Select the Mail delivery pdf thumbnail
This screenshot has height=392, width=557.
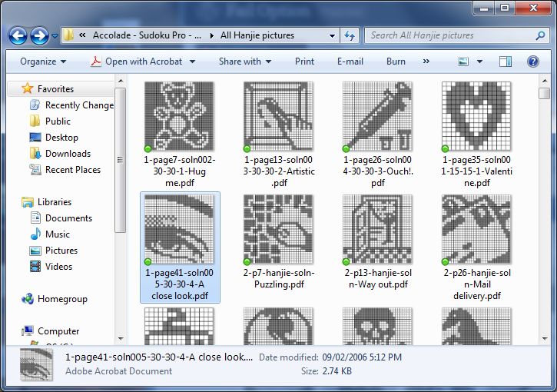tap(476, 229)
